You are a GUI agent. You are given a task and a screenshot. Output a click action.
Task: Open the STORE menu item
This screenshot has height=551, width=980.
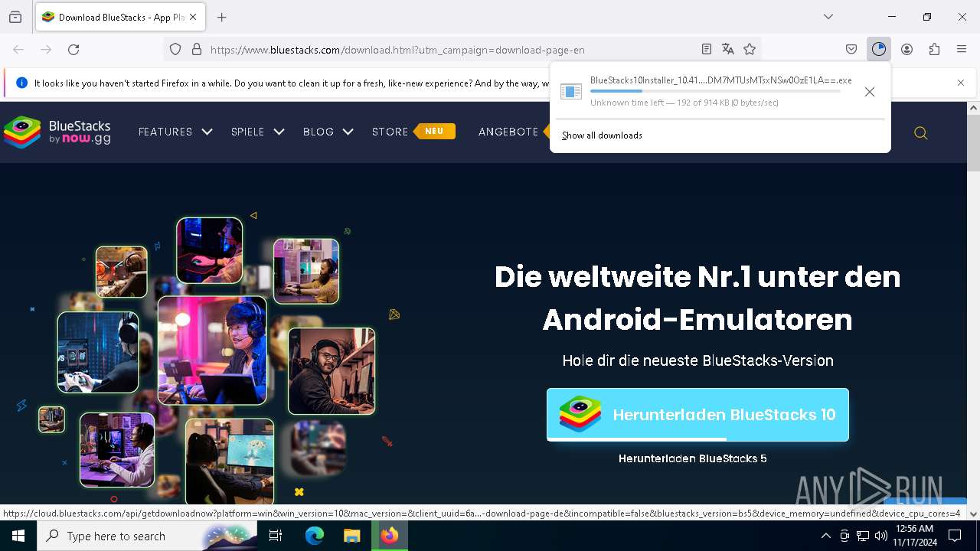(x=390, y=132)
